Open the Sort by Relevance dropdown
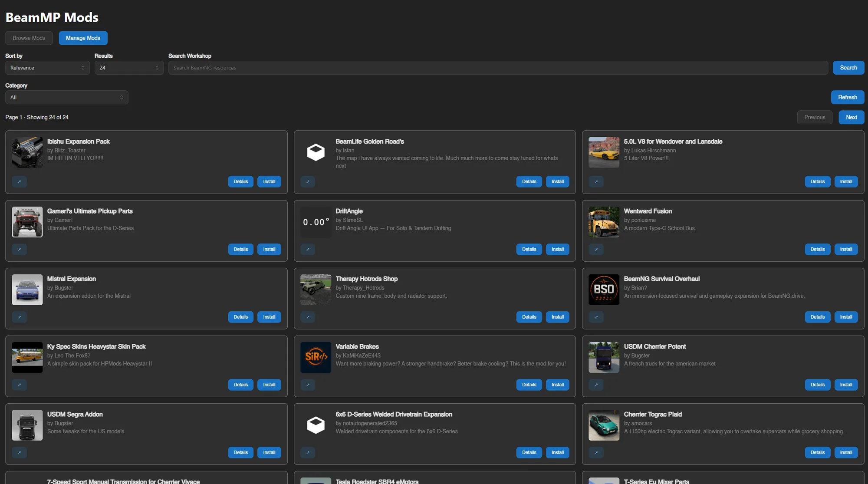 pos(48,68)
